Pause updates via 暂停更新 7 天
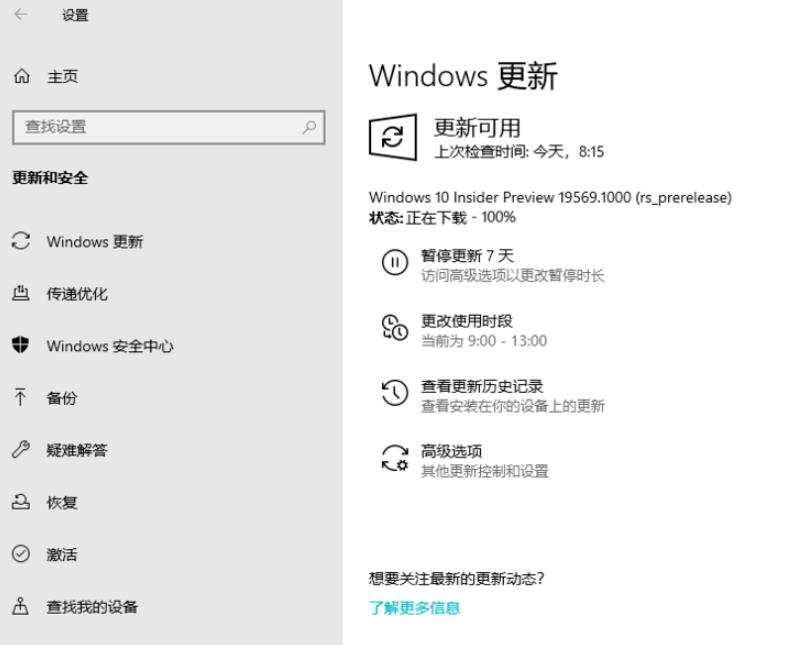Screen dimensions: 800x645 [467, 255]
